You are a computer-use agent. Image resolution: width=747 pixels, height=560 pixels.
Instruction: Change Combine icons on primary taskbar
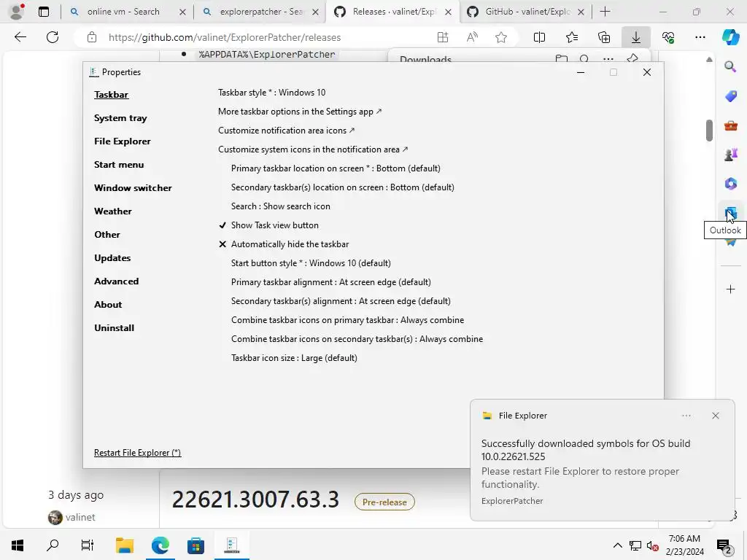pos(348,320)
